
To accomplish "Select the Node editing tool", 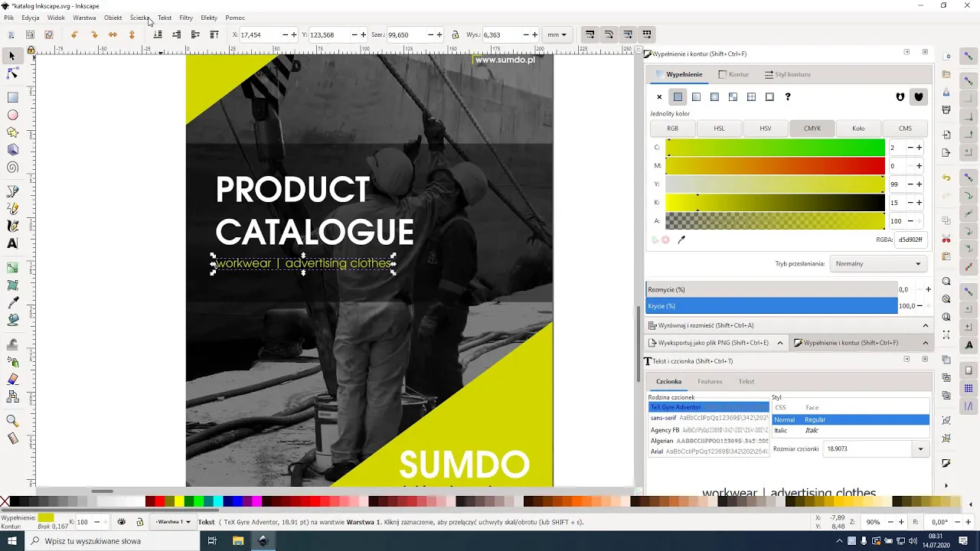I will pyautogui.click(x=12, y=73).
